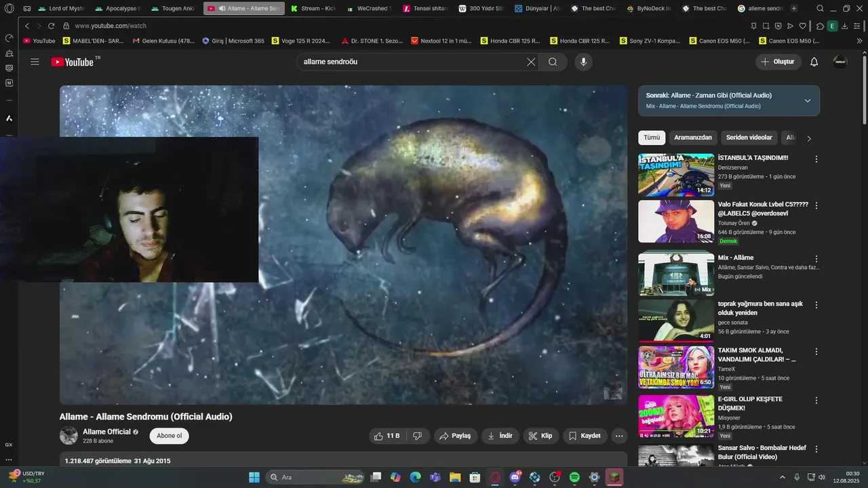The height and width of the screenshot is (488, 868).
Task: Reload the page in browser toolbar
Action: [x=51, y=26]
